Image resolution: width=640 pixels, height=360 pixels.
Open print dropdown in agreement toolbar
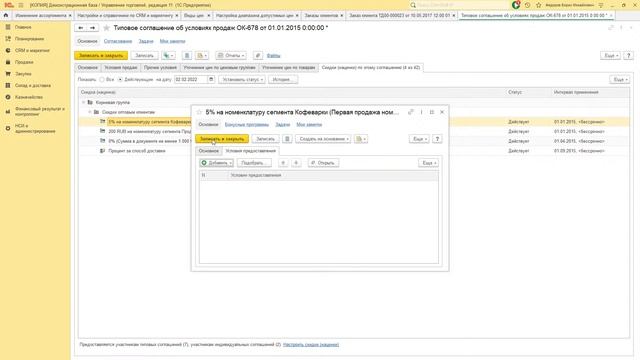(x=202, y=56)
